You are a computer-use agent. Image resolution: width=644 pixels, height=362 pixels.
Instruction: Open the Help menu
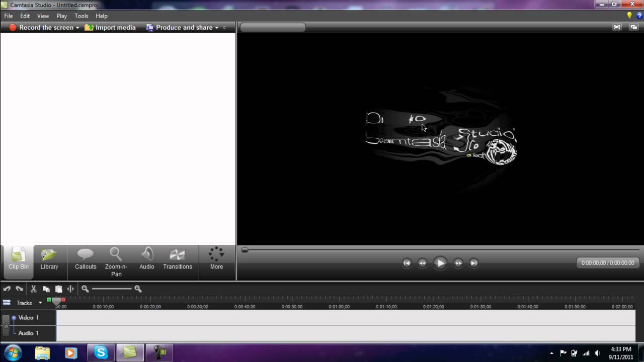tap(102, 16)
